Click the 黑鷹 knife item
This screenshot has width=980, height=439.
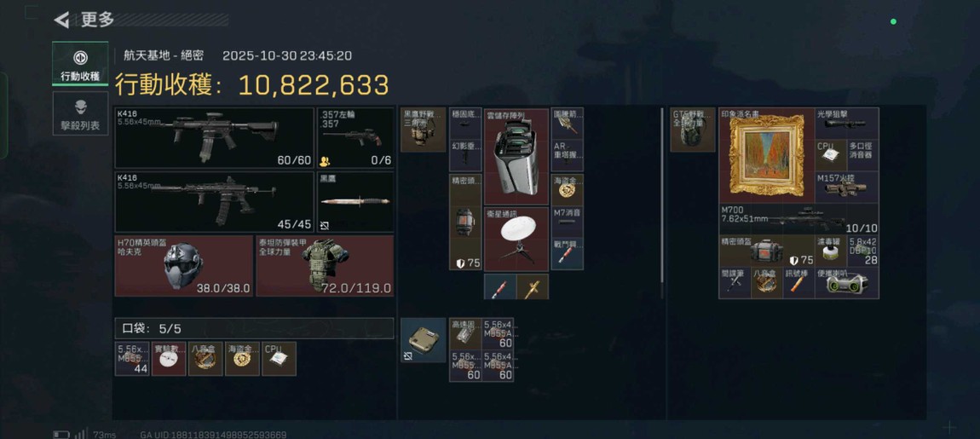coord(355,202)
